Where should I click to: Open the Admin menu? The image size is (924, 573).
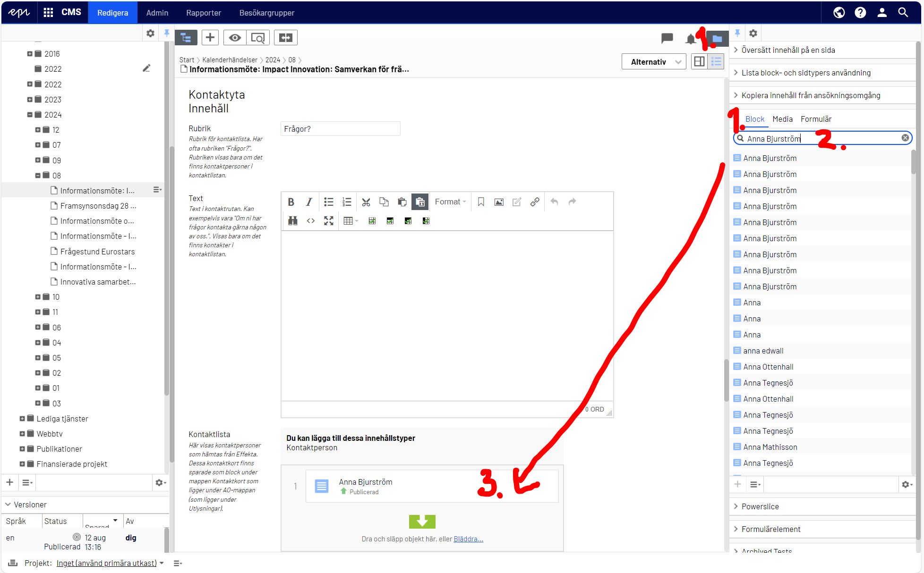coord(157,13)
